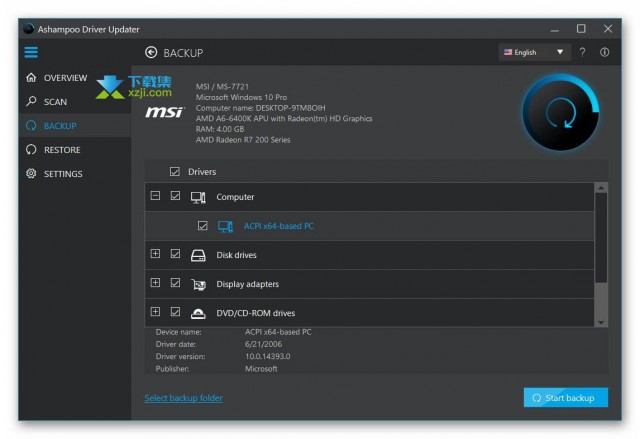Expand the Disk drives node
640x439 pixels.
[x=155, y=254]
